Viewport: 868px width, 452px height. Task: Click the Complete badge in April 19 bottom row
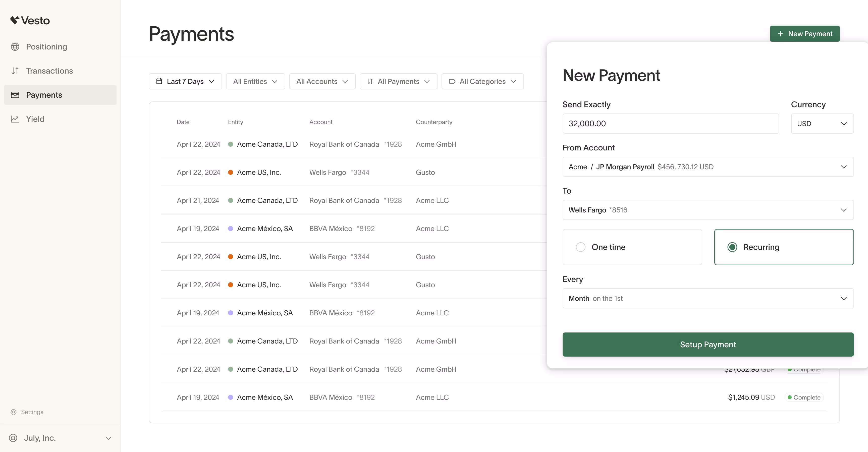point(804,397)
